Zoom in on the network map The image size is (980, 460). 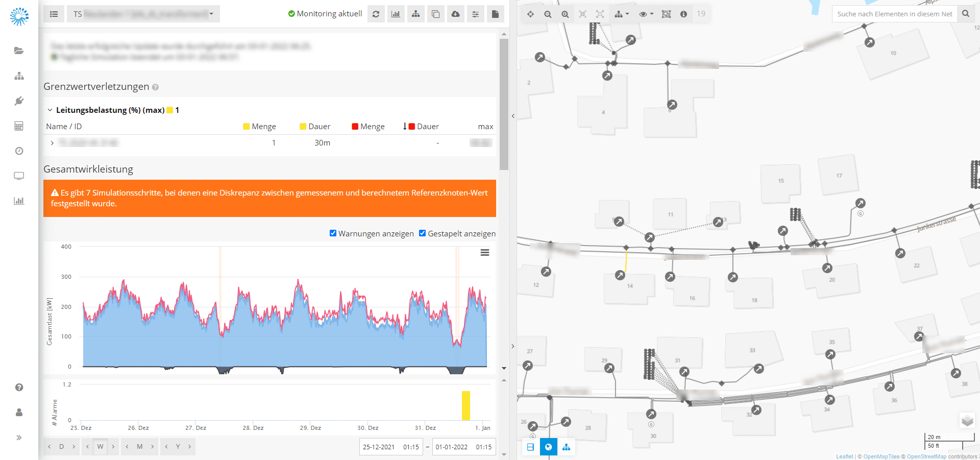coord(565,14)
